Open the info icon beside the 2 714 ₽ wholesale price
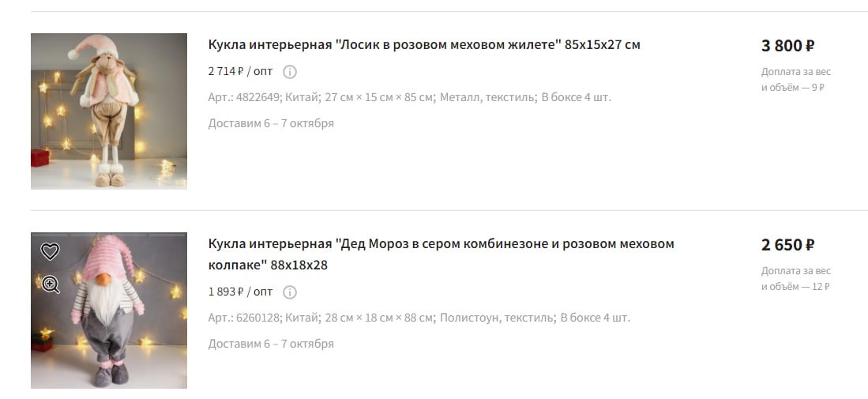Image resolution: width=868 pixels, height=399 pixels. click(290, 72)
